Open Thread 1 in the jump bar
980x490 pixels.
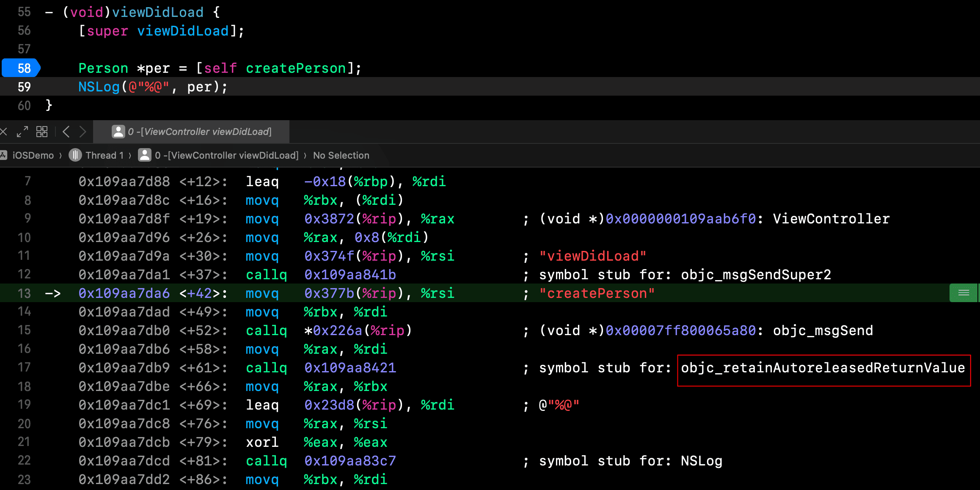point(104,155)
